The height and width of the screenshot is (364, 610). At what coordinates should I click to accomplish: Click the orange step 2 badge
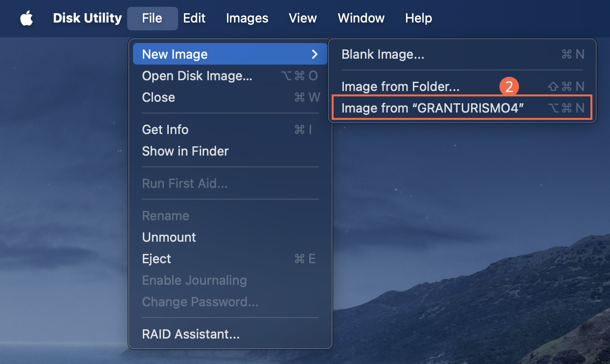click(x=509, y=86)
